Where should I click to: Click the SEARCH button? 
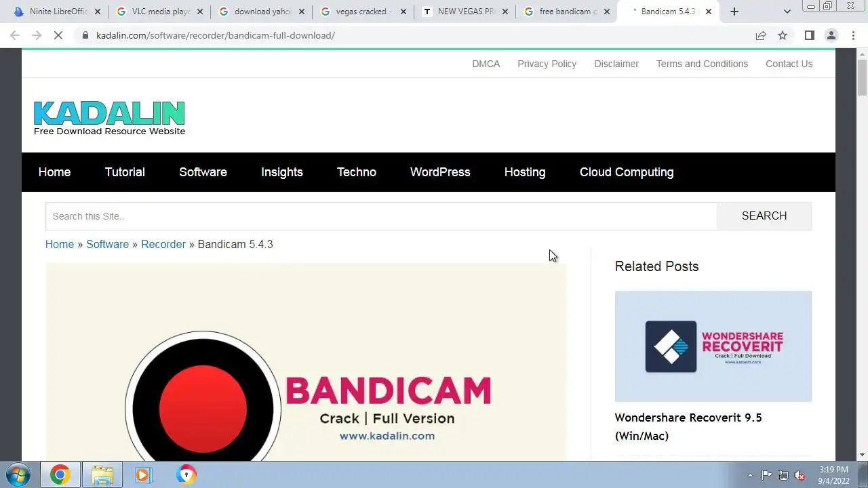coord(764,216)
